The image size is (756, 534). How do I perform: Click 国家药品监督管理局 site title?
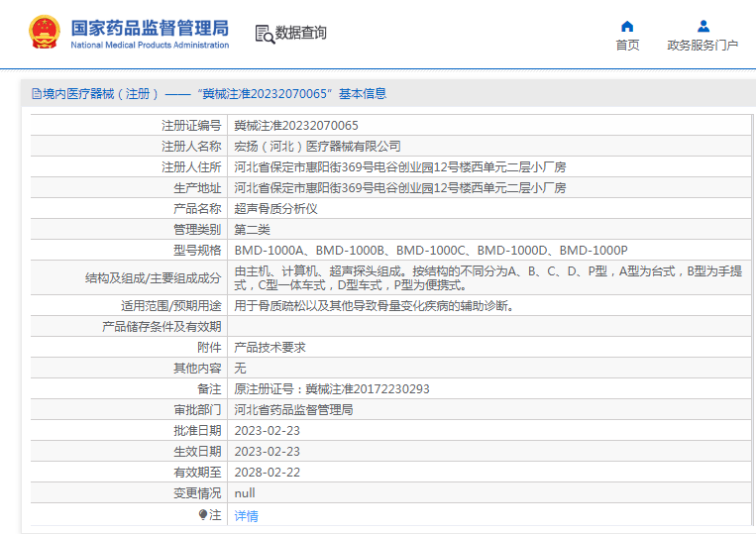pos(150,28)
